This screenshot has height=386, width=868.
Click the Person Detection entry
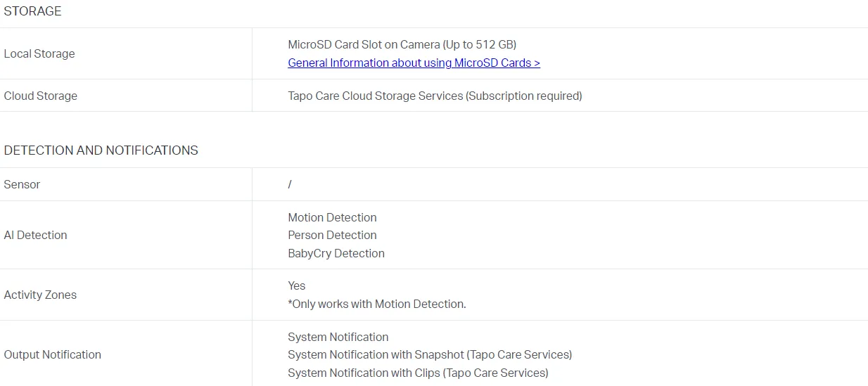click(332, 235)
